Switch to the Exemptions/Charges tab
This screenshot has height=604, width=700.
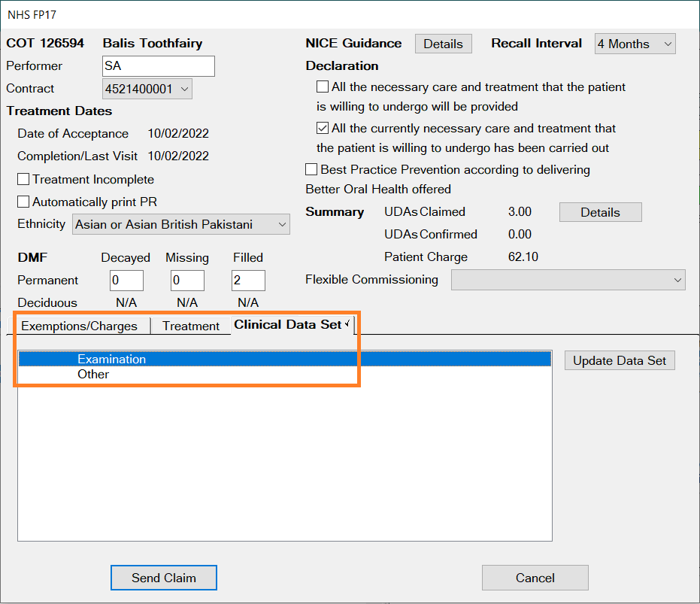[81, 326]
